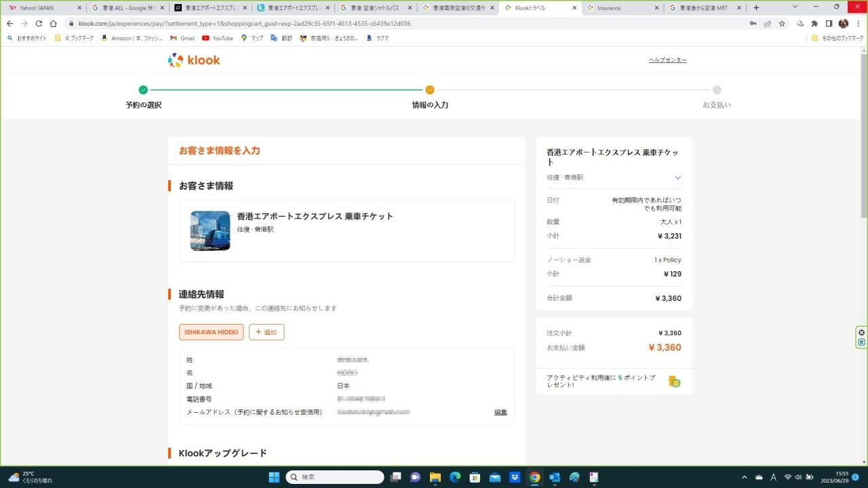Open the Mail app on the taskbar
This screenshot has width=868, height=488.
(x=495, y=477)
